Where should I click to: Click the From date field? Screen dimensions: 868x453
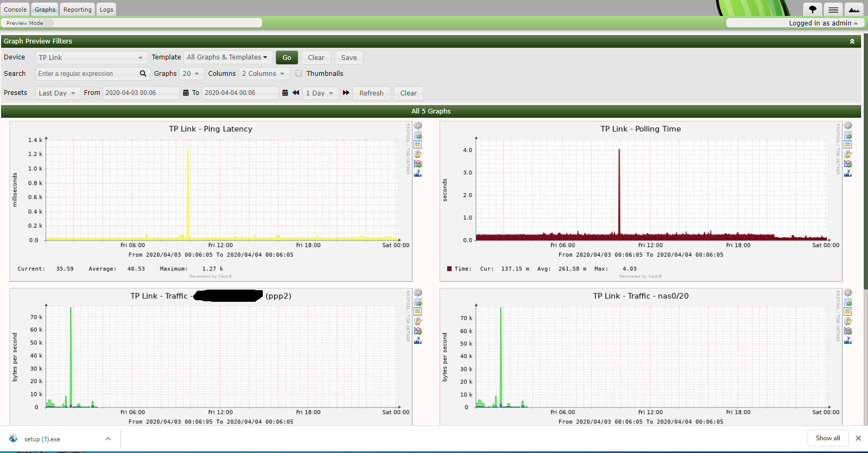(141, 93)
